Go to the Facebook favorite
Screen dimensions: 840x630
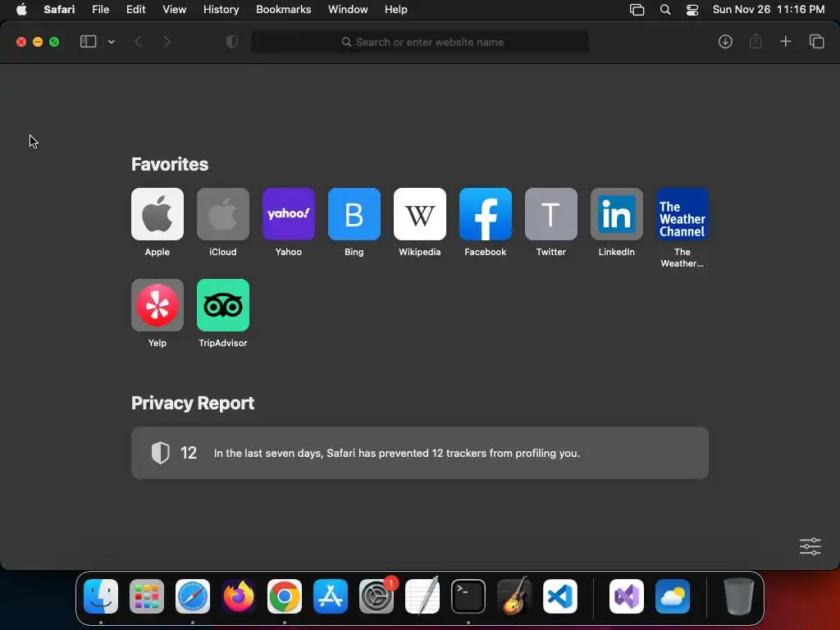pyautogui.click(x=486, y=214)
